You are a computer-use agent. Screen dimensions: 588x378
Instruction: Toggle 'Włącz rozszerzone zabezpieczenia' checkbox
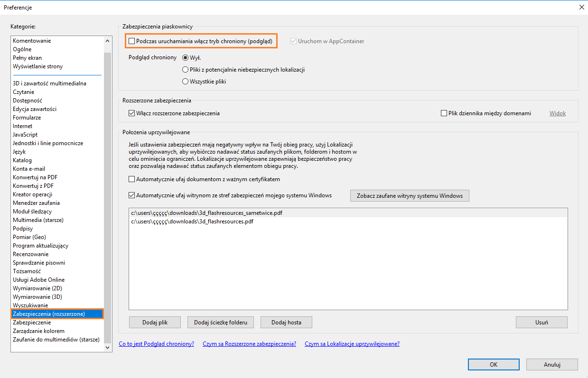132,113
